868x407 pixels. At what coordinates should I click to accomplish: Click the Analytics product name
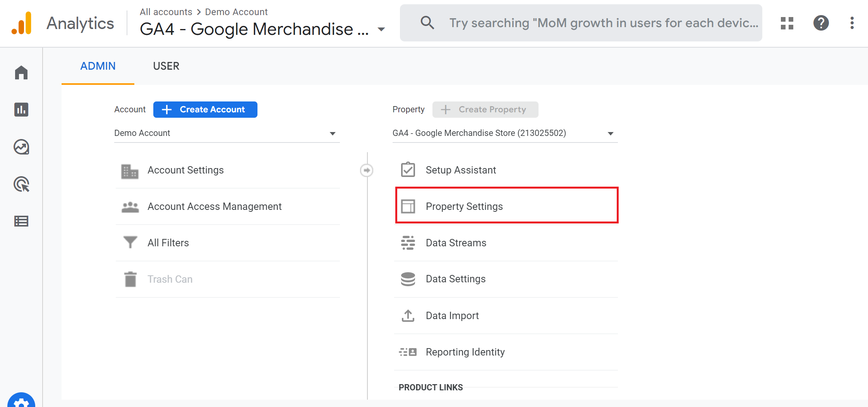tap(80, 23)
